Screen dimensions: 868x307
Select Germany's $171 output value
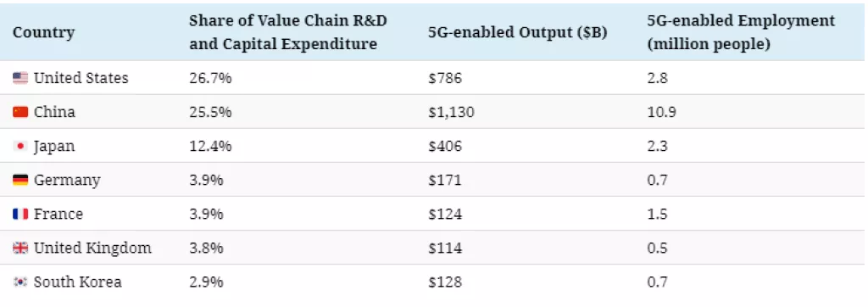tap(445, 180)
